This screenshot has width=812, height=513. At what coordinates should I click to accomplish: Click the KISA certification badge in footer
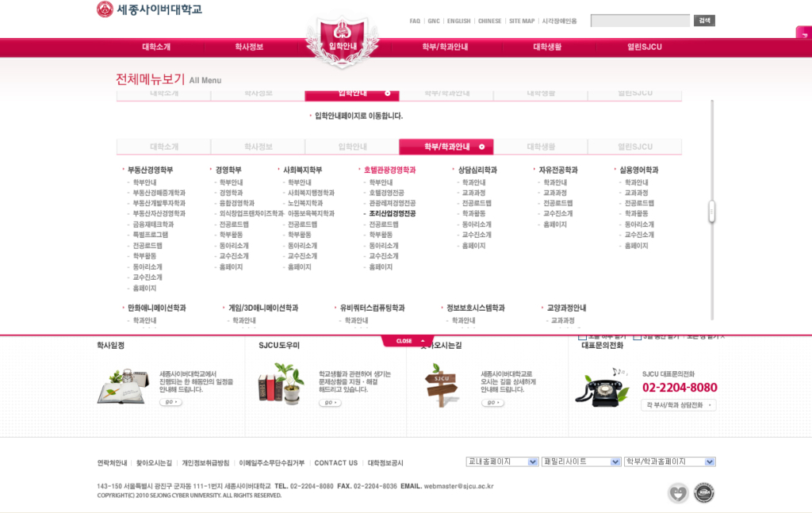(704, 493)
